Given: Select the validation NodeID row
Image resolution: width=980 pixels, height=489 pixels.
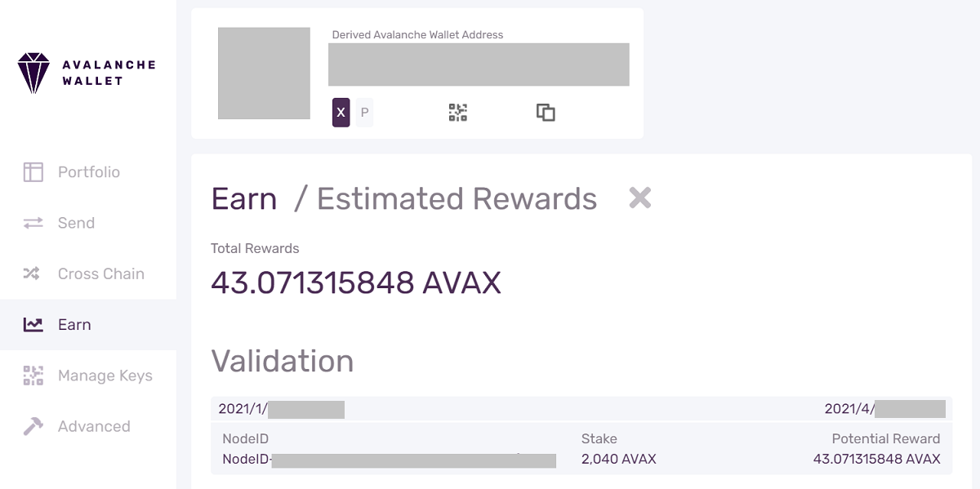Looking at the screenshot, I should click(x=581, y=448).
